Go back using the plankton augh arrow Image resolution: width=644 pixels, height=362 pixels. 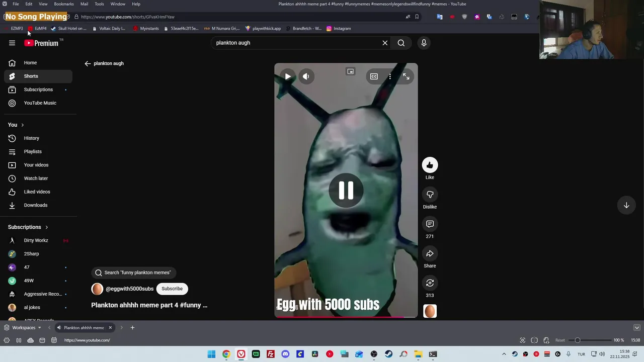tap(88, 63)
